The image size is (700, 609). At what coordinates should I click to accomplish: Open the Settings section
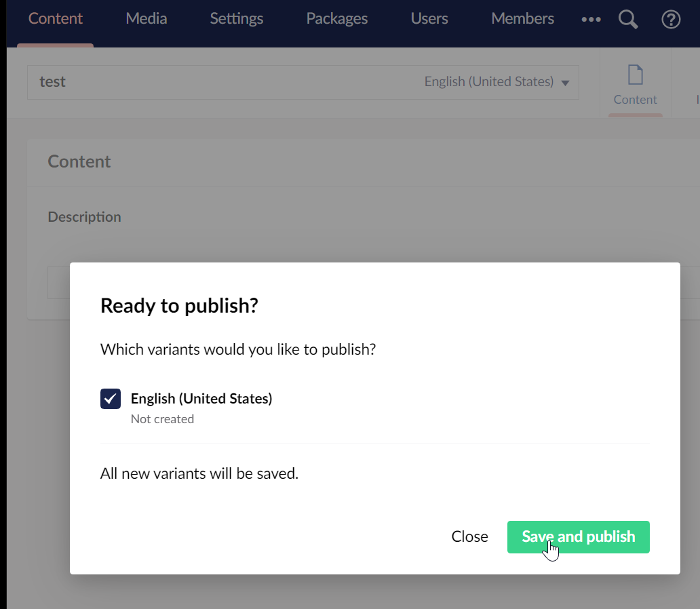[236, 19]
